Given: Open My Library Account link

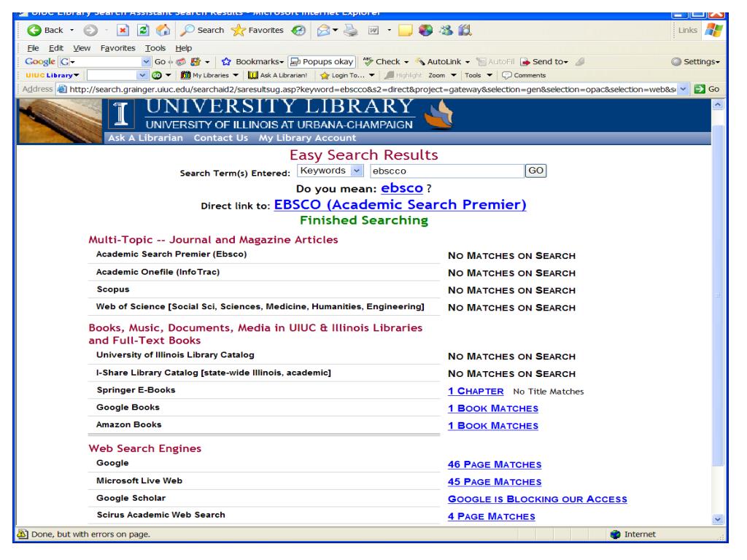Looking at the screenshot, I should [x=307, y=138].
